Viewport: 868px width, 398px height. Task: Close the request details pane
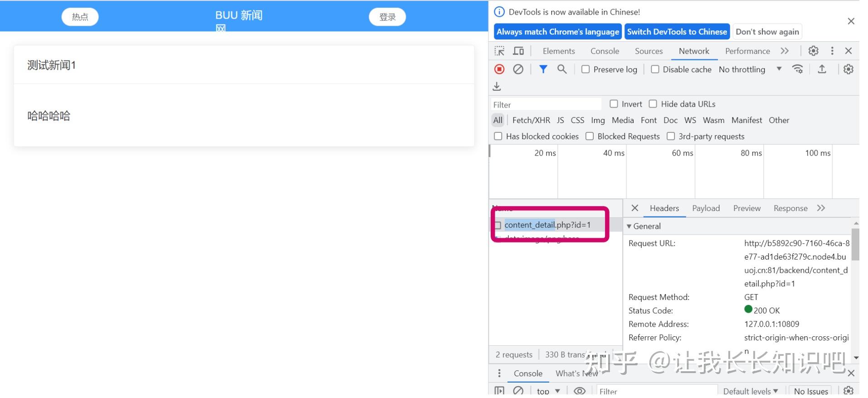[x=635, y=208]
